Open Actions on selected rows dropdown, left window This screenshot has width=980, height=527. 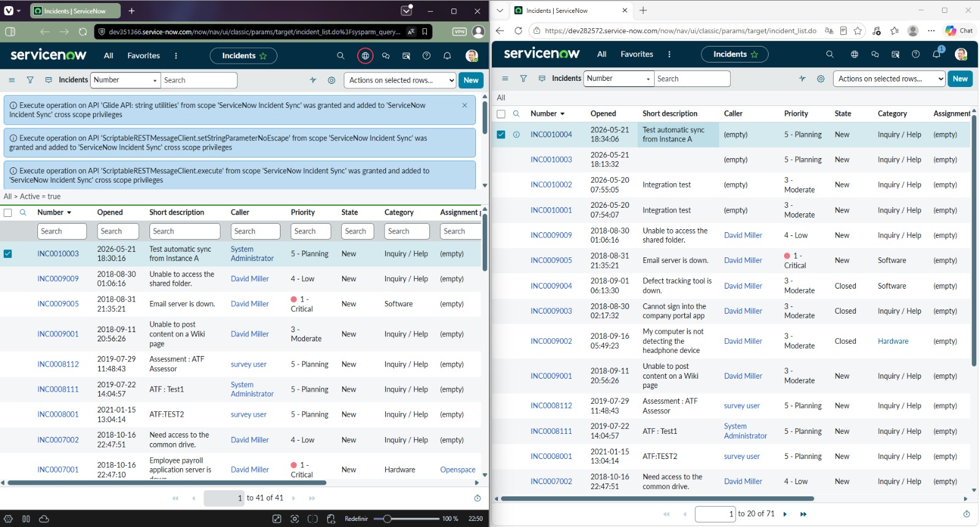point(401,80)
